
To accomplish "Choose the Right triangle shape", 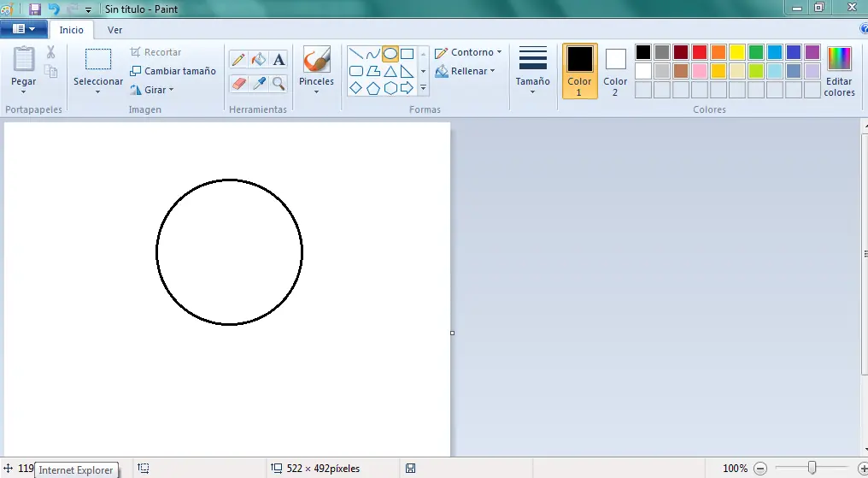I will [x=407, y=71].
